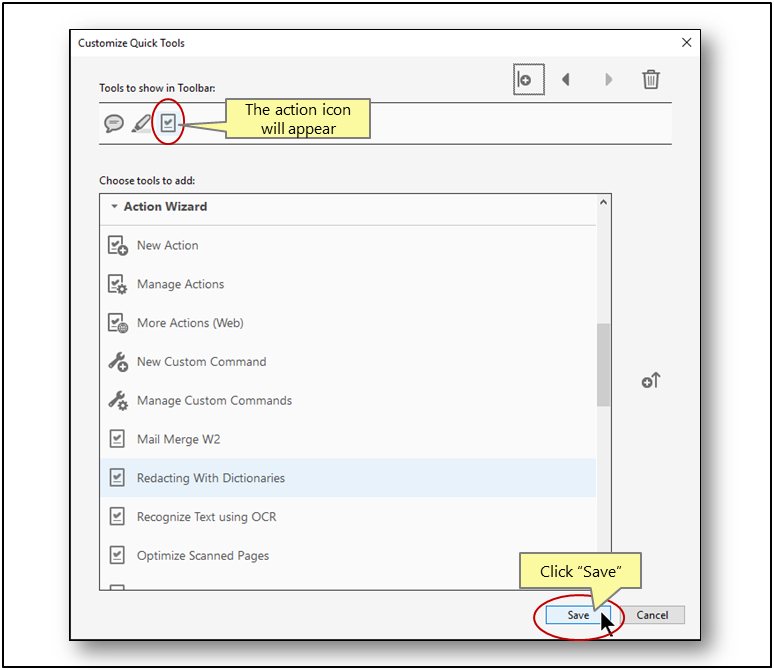Click the Redacting With Dictionaries icon
The image size is (774, 670).
click(117, 477)
